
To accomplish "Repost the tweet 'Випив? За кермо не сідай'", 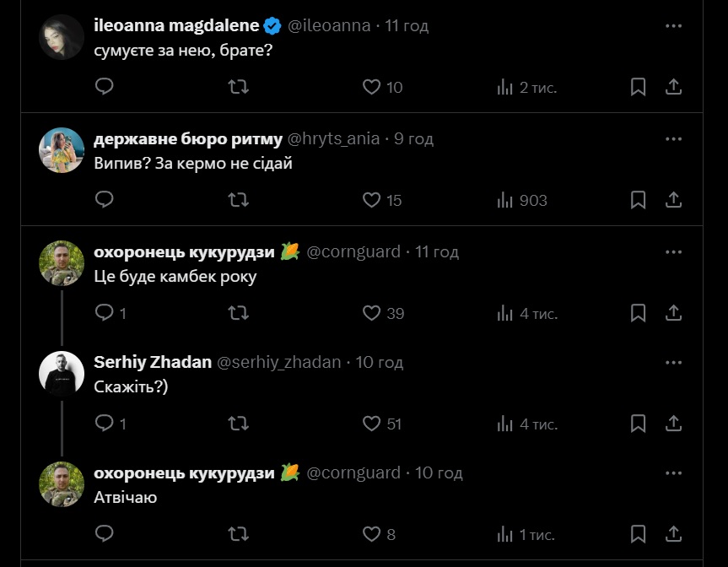I will coord(239,200).
